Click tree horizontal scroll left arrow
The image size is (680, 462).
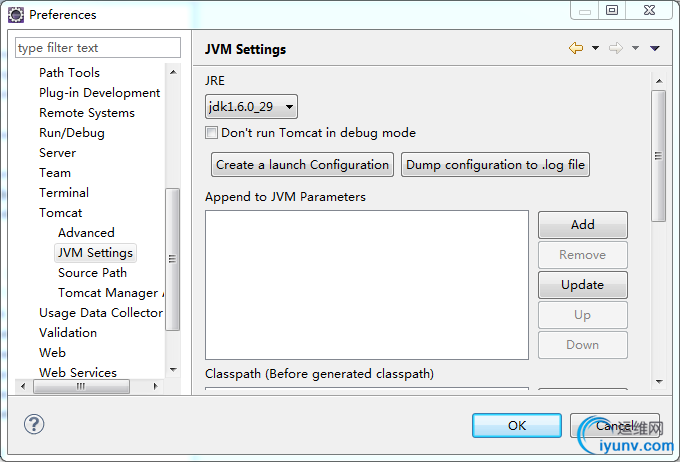pyautogui.click(x=23, y=386)
